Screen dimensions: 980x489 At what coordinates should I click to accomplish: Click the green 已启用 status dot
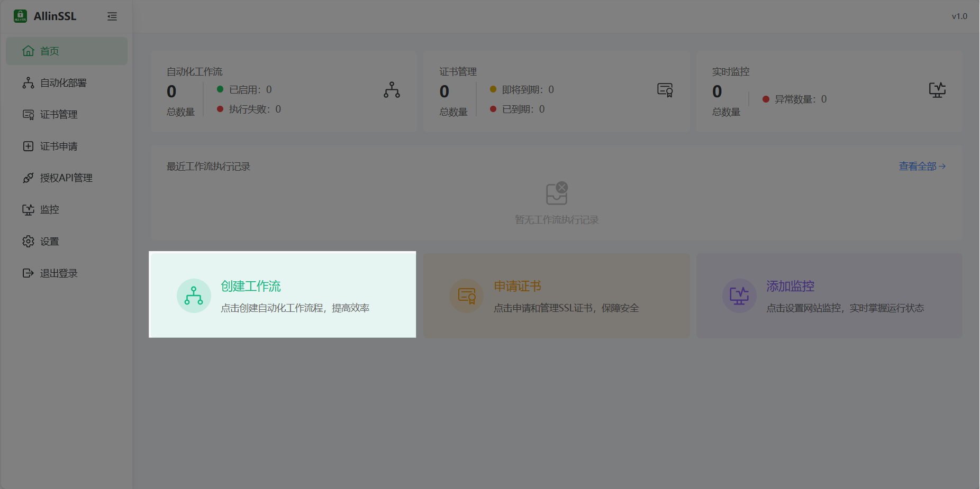pos(220,89)
